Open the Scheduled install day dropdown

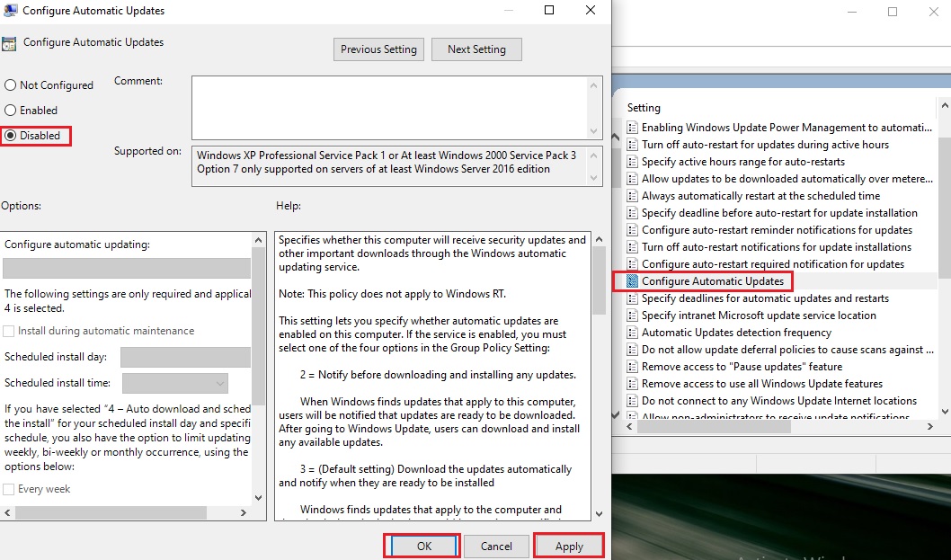[184, 357]
